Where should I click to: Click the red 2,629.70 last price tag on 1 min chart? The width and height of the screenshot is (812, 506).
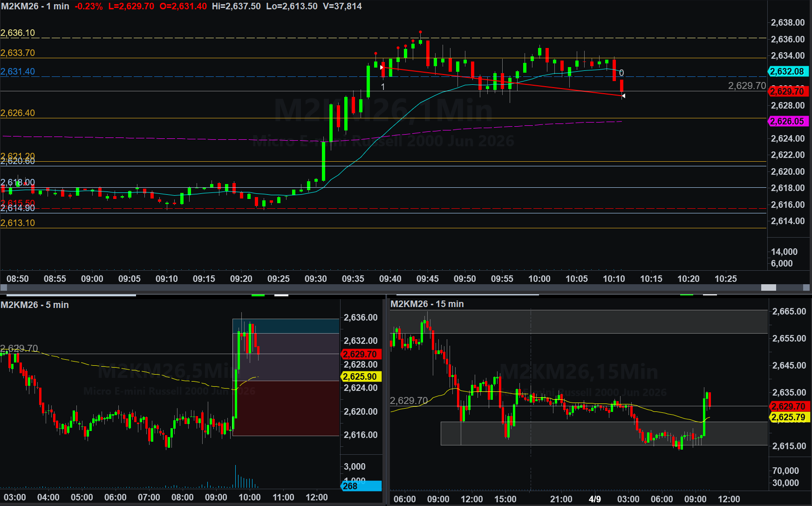[787, 92]
